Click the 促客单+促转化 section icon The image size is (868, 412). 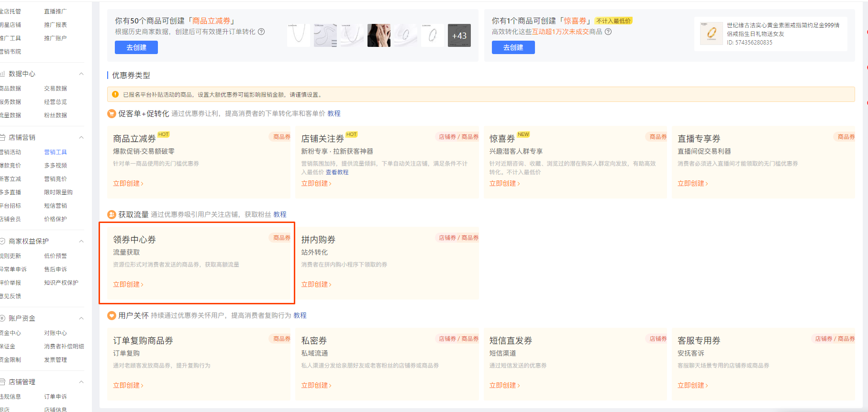111,114
